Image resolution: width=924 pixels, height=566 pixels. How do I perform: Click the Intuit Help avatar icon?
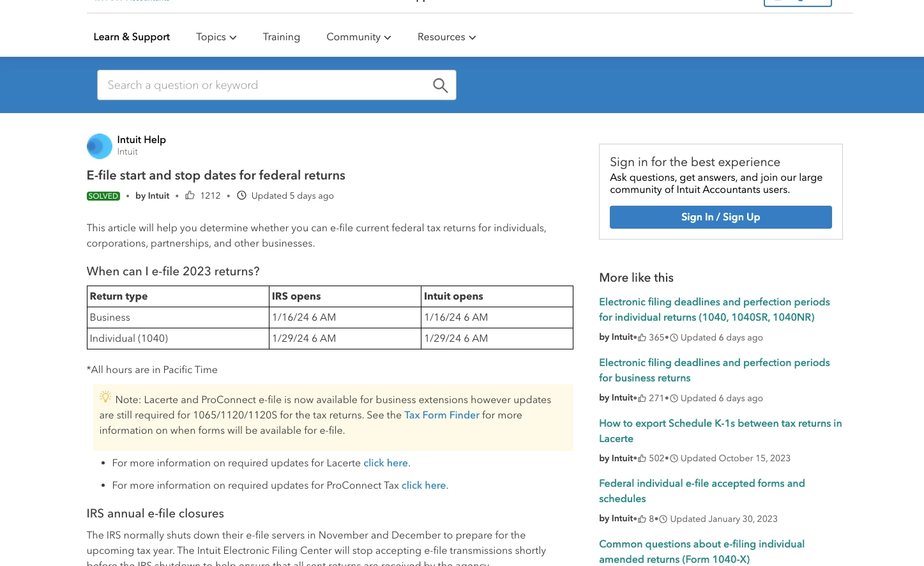click(100, 146)
